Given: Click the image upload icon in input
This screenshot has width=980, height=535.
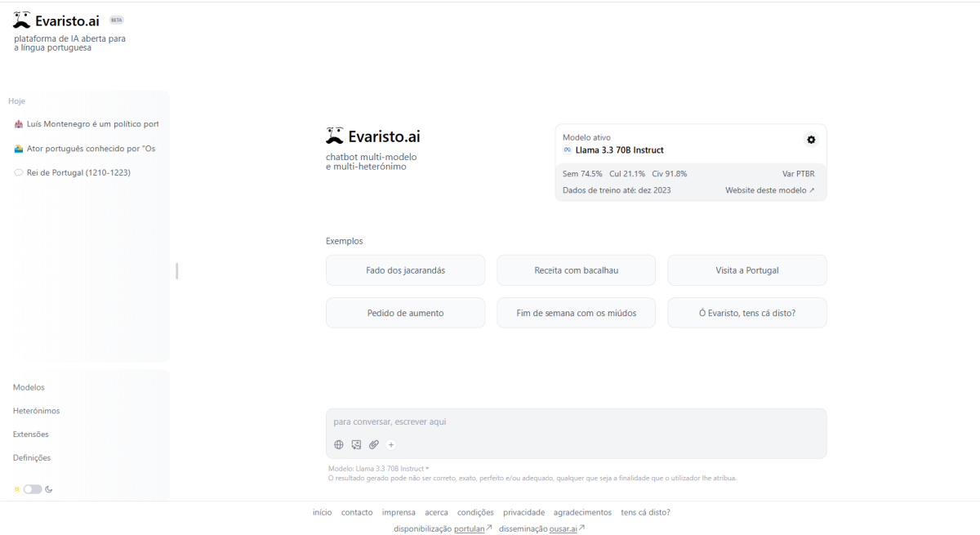Looking at the screenshot, I should 356,444.
